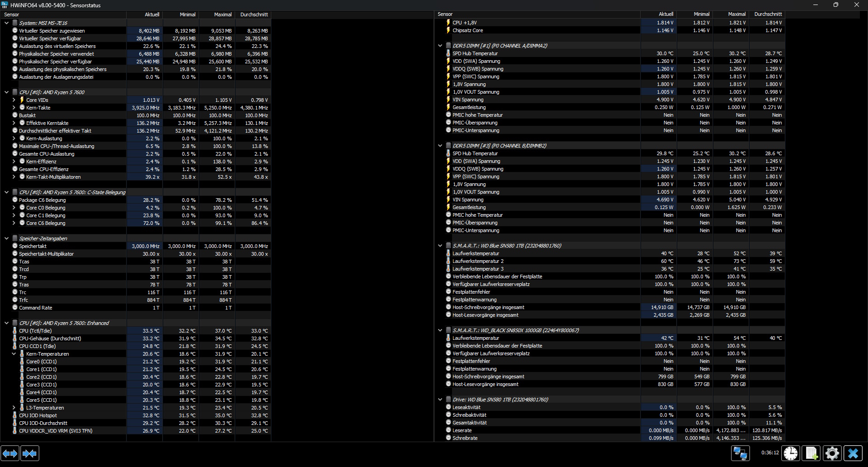The height and width of the screenshot is (467, 868).
Task: Start logging with the sheet-plus icon
Action: tap(811, 453)
